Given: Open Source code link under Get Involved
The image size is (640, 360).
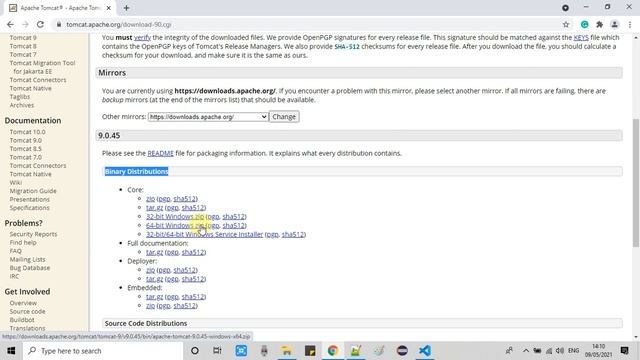Looking at the screenshot, I should tap(28, 311).
